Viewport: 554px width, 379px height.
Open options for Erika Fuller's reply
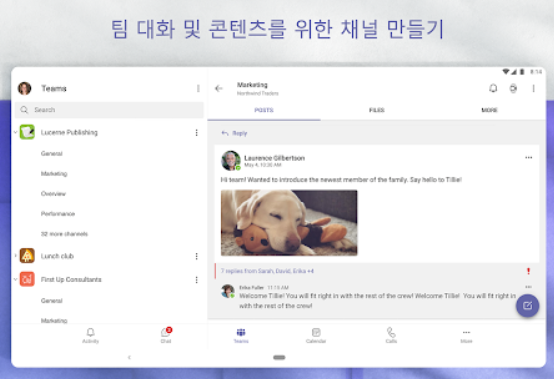[x=528, y=287]
